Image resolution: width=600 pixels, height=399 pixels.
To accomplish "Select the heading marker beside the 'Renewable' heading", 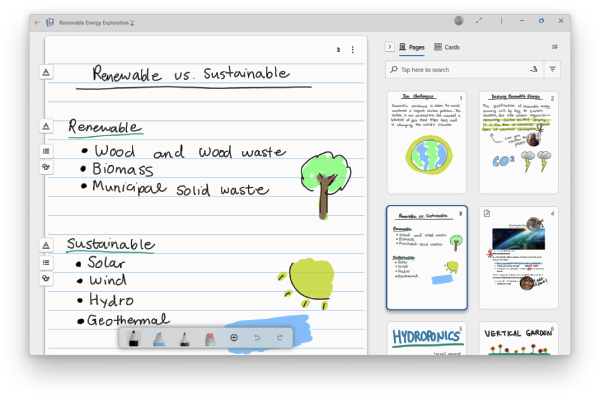I will point(46,126).
